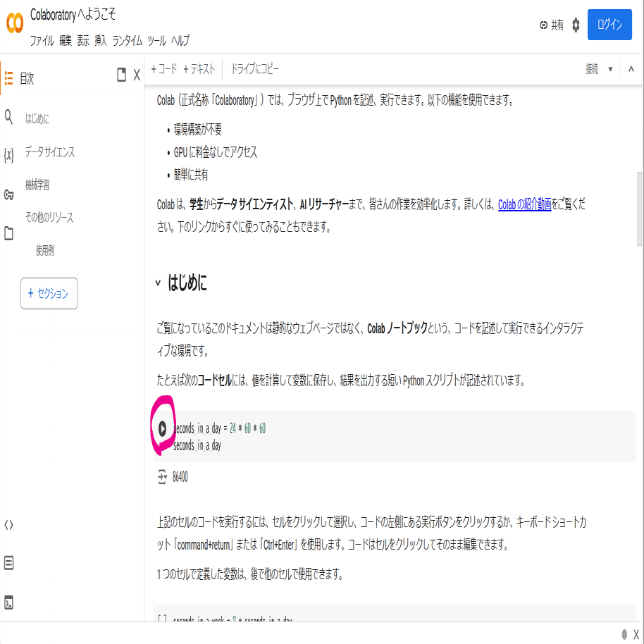Open the command palette icon in sidebar
This screenshot has width=644, height=644.
(x=8, y=563)
